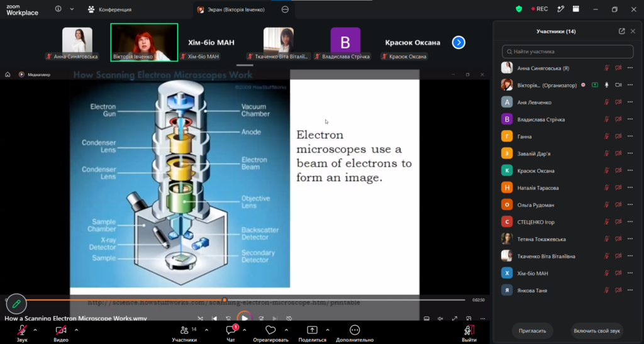
Task: Open media player more options ellipsis
Action: (482, 319)
